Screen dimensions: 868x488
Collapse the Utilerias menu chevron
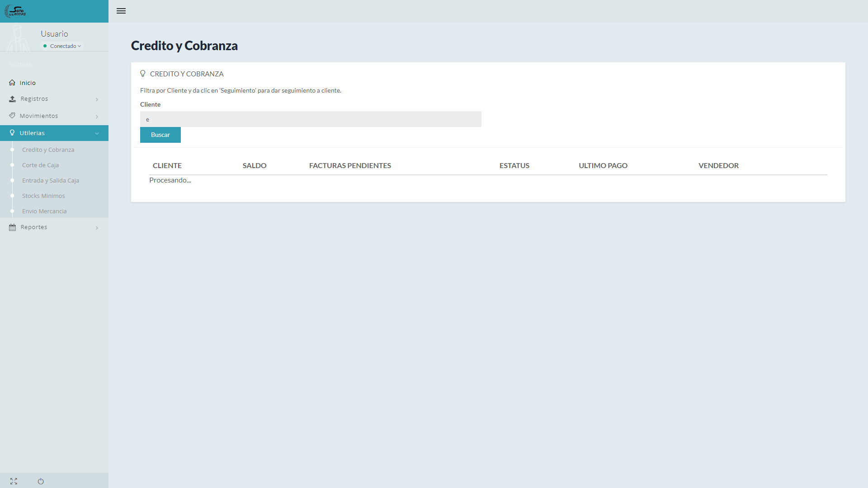click(x=97, y=133)
